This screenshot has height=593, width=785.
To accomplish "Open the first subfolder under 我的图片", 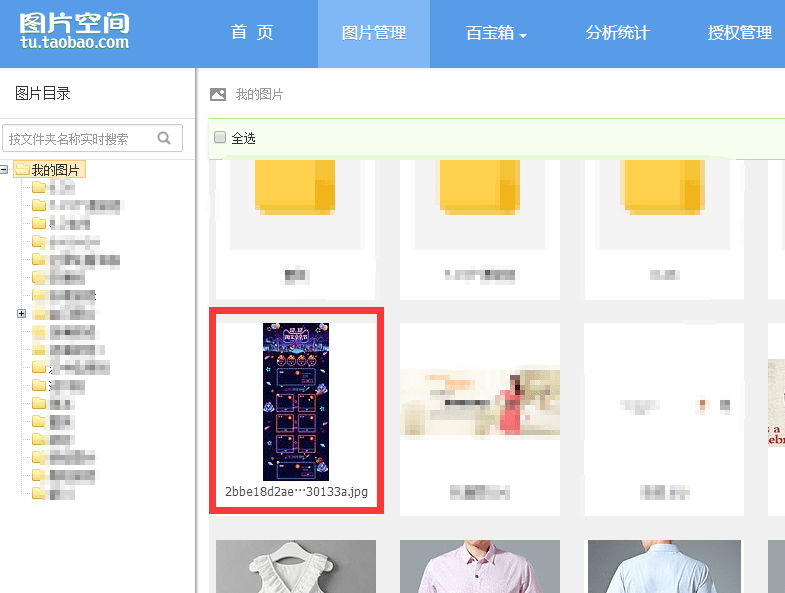I will (x=54, y=188).
